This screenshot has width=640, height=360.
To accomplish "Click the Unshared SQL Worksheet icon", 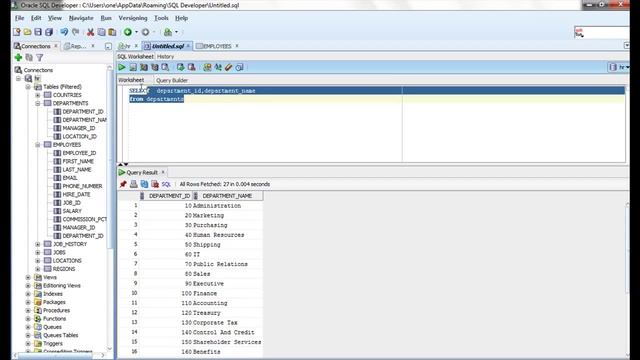I will tap(207, 67).
